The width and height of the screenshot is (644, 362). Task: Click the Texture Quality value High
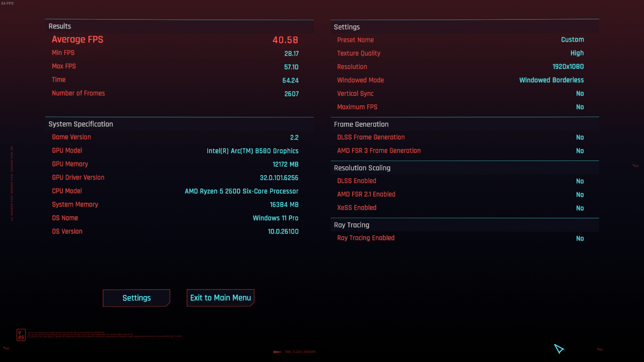click(577, 53)
